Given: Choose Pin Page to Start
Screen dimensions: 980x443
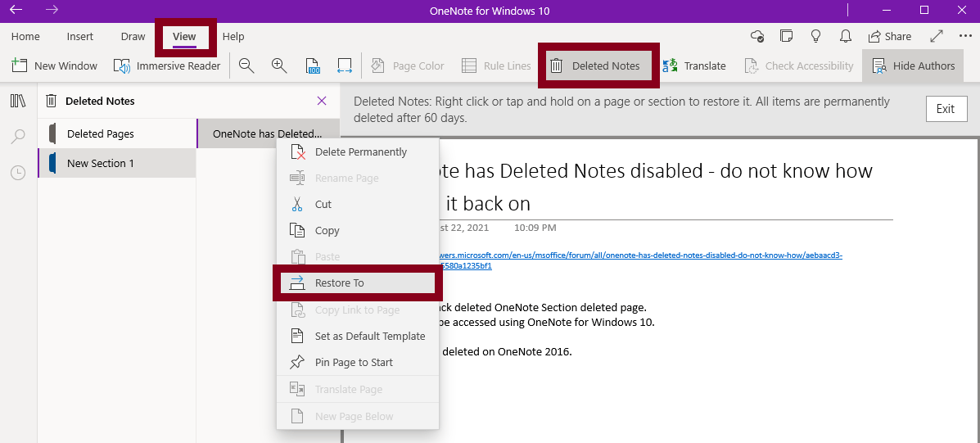Looking at the screenshot, I should click(x=358, y=363).
